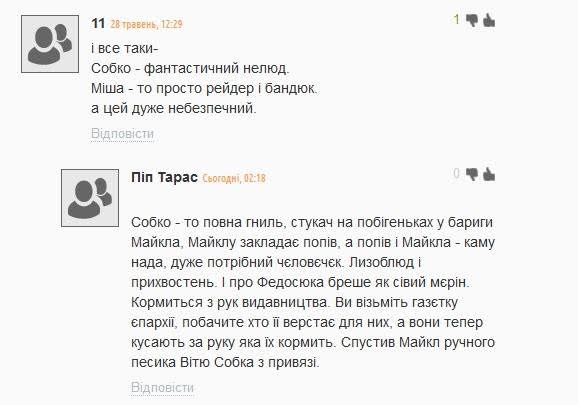Open the timestamp Сьогодні, 02:18
This screenshot has height=405, width=578.
pyautogui.click(x=234, y=178)
